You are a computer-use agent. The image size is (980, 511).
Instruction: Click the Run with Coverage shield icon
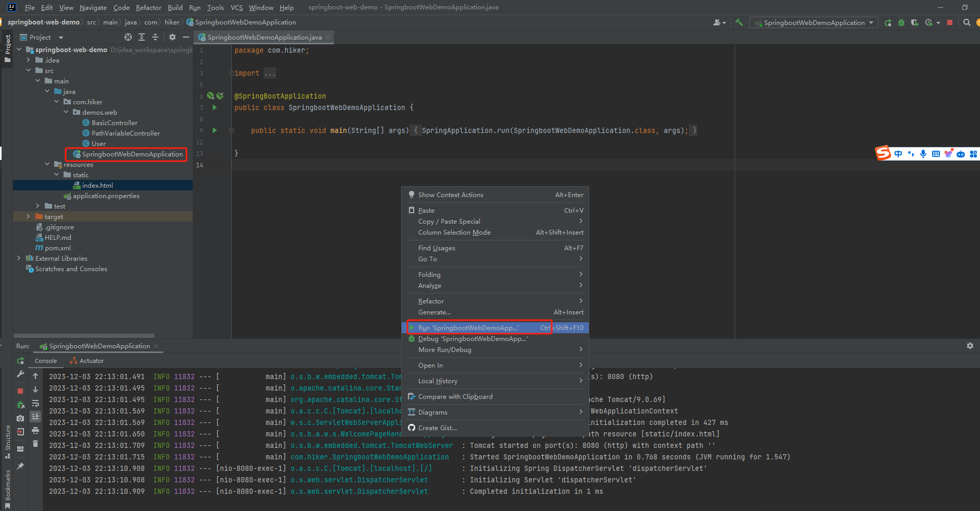point(914,22)
